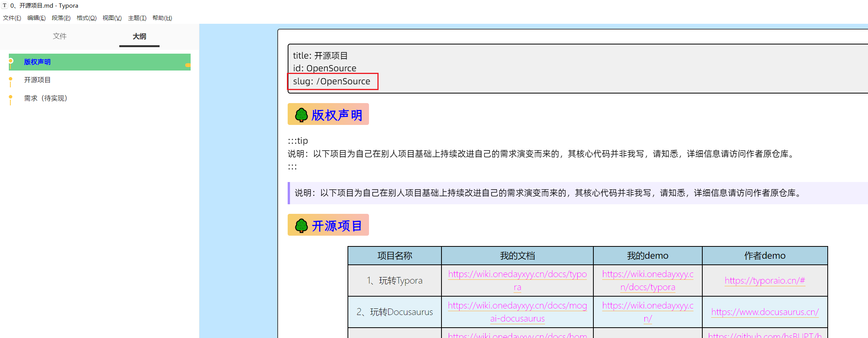Click the 开源项目 heading text
Screen dimensions: 868x338
pos(337,226)
